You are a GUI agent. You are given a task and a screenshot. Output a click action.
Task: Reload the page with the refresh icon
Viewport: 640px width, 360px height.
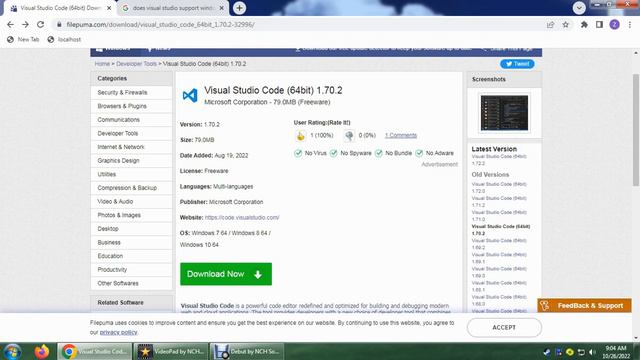pos(40,24)
